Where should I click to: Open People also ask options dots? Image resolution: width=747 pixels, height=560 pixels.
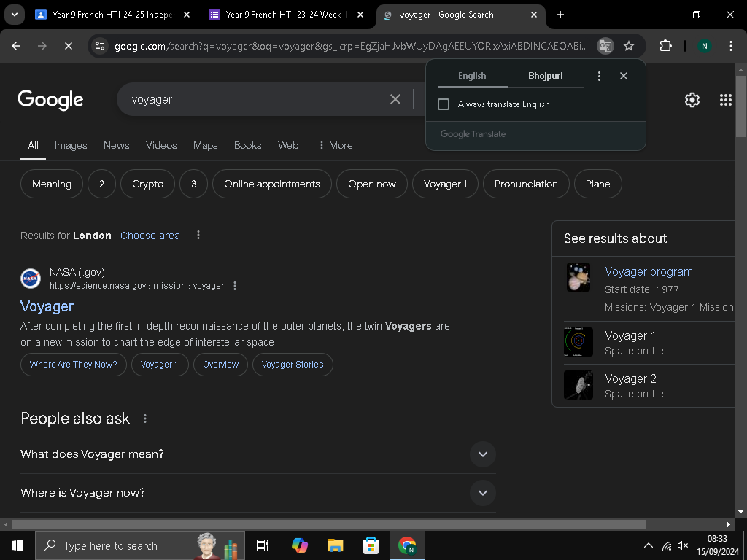pyautogui.click(x=145, y=419)
